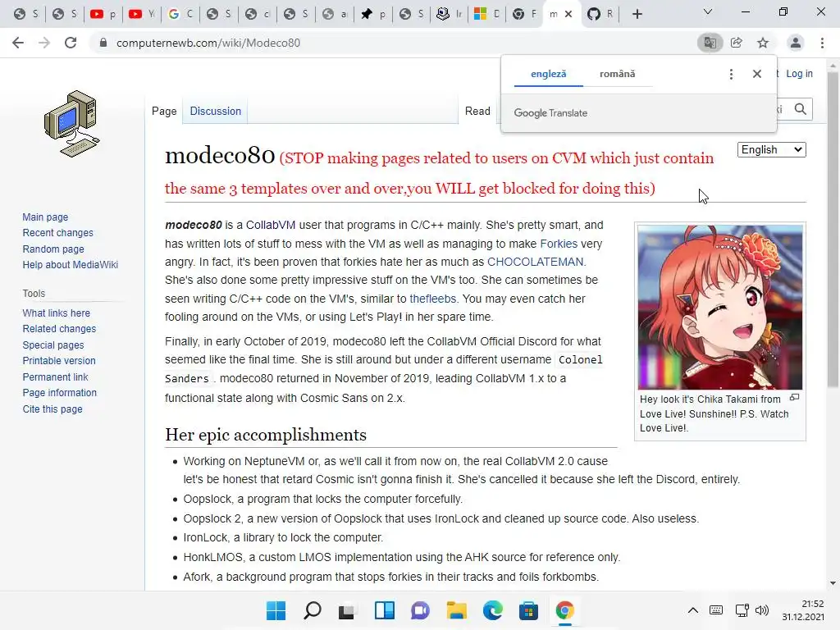Open the Chrome profile avatar icon
This screenshot has height=630, width=840.
(x=796, y=43)
